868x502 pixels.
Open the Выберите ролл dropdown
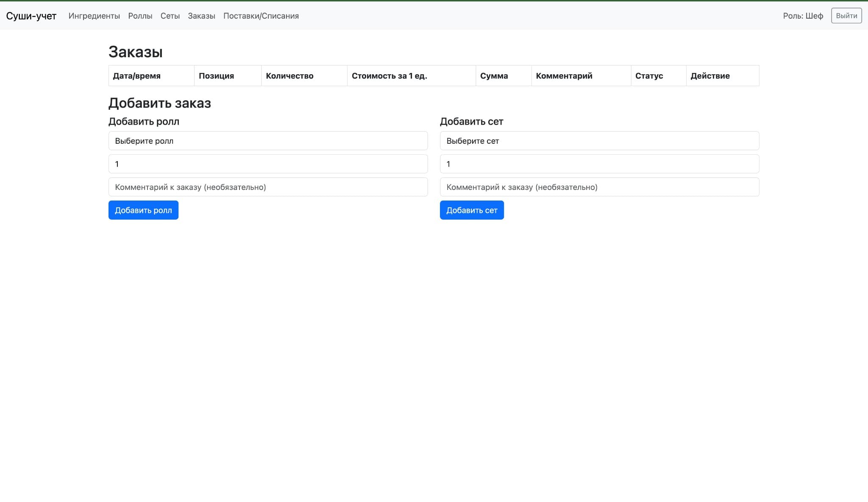pyautogui.click(x=268, y=140)
